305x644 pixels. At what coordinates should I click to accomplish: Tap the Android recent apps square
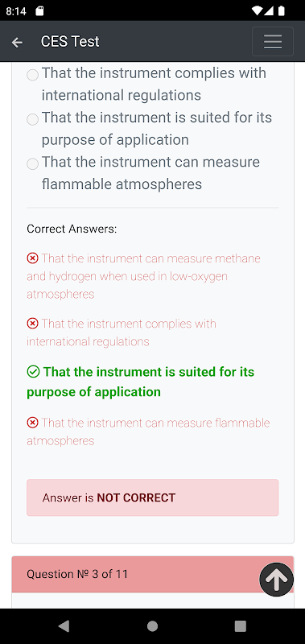click(x=240, y=626)
